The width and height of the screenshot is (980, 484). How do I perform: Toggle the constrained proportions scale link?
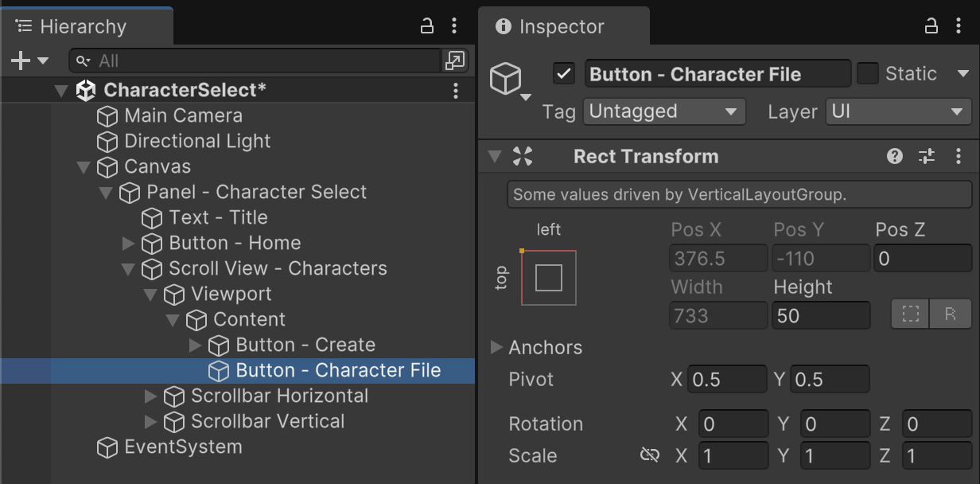[650, 455]
